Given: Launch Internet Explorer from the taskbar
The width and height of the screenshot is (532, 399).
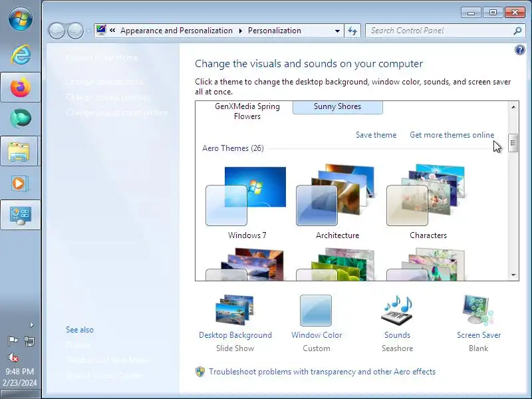Looking at the screenshot, I should coord(21,55).
